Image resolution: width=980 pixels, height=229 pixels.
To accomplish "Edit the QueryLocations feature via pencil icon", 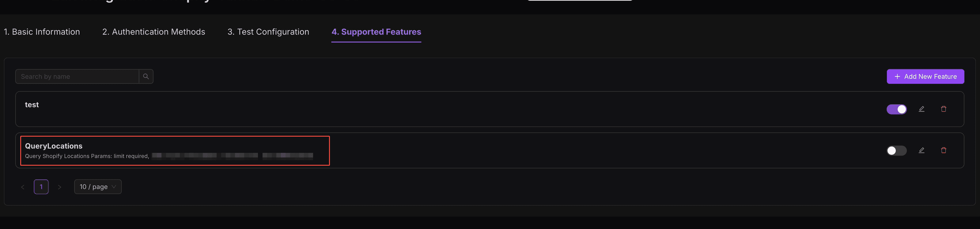I will (921, 150).
